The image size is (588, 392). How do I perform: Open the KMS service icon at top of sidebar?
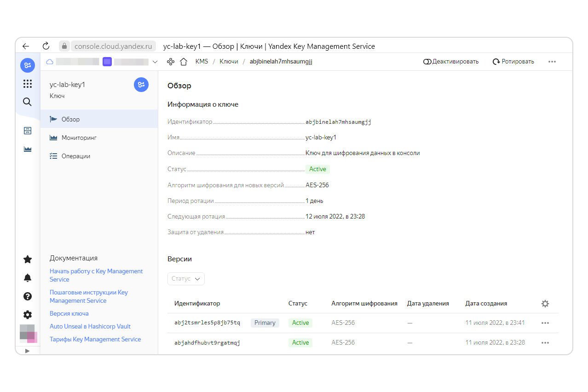coord(28,65)
